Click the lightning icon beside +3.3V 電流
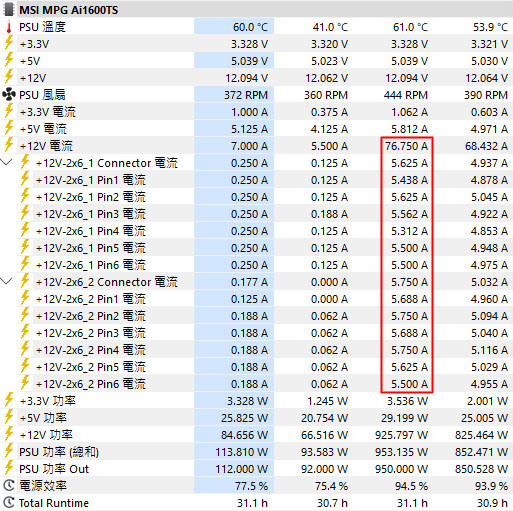This screenshot has width=513, height=511. click(9, 111)
